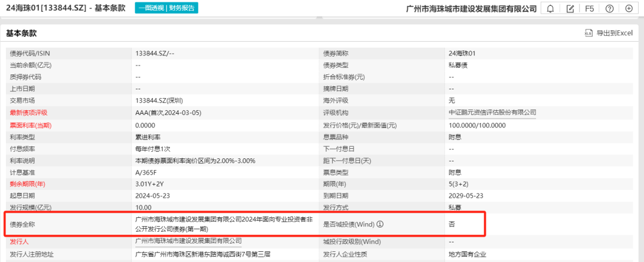This screenshot has height=262, width=644.
Task: Open the red 发行人 label link
Action: point(19,242)
